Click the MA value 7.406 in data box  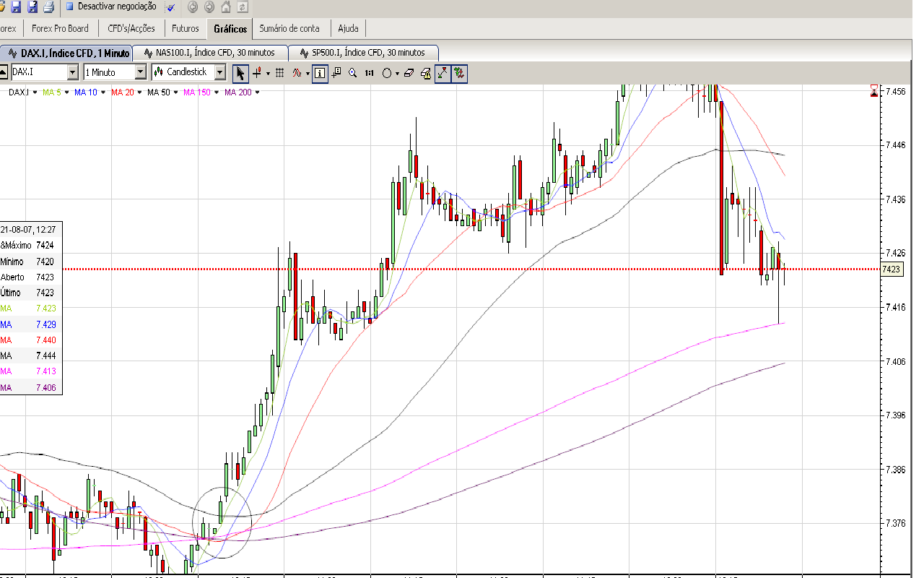(45, 387)
